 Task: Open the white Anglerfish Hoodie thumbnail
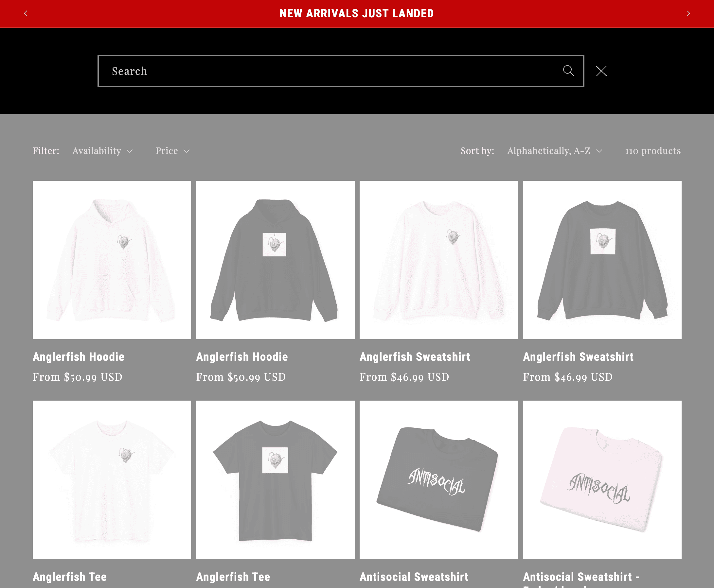tap(112, 260)
